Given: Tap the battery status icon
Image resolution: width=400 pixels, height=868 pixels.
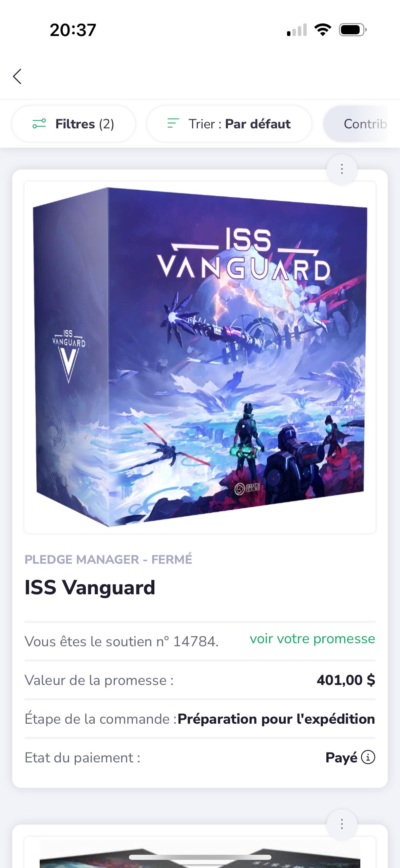Looking at the screenshot, I should 353,30.
